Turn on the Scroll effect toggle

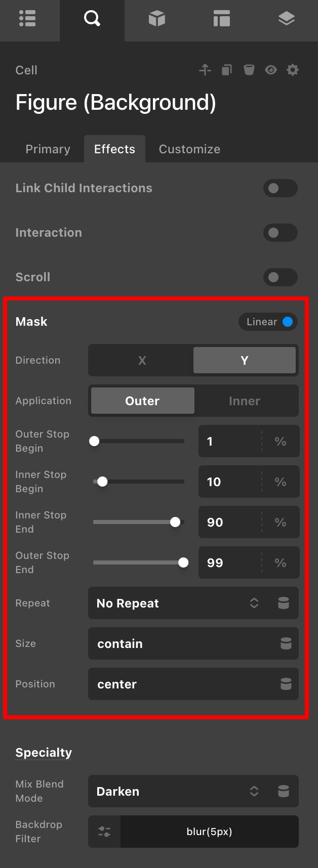point(280,277)
